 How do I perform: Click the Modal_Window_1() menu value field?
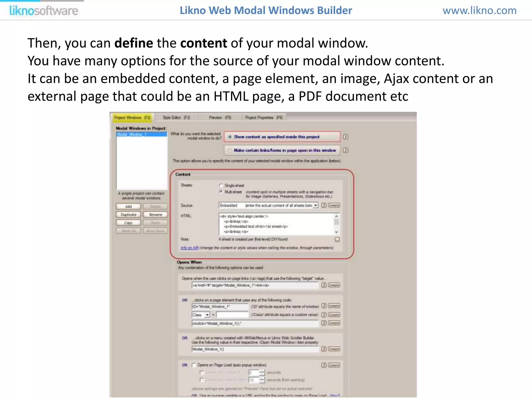click(x=255, y=349)
